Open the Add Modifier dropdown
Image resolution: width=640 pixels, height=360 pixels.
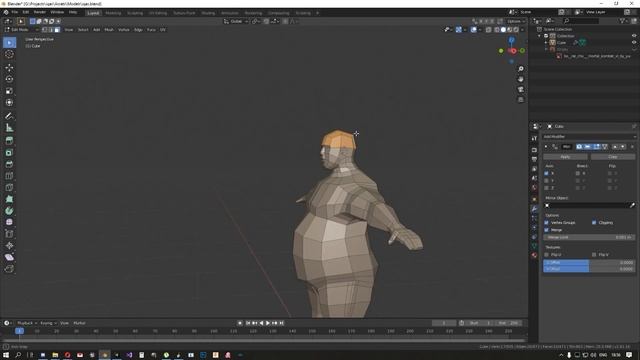coord(589,137)
